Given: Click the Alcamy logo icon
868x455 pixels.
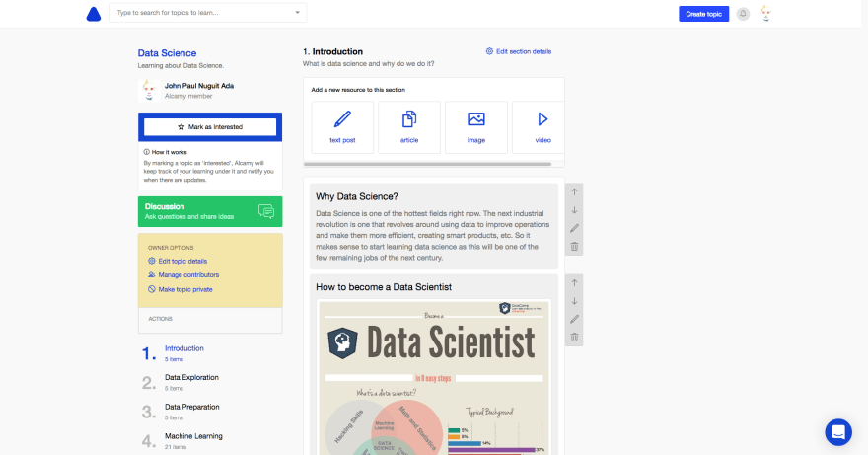Looking at the screenshot, I should click(94, 14).
